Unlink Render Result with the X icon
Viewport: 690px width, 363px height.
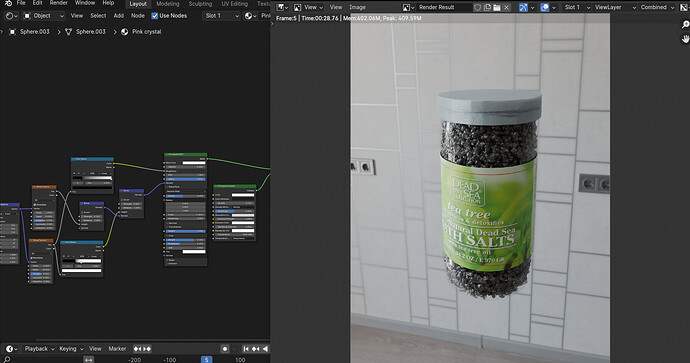(506, 7)
